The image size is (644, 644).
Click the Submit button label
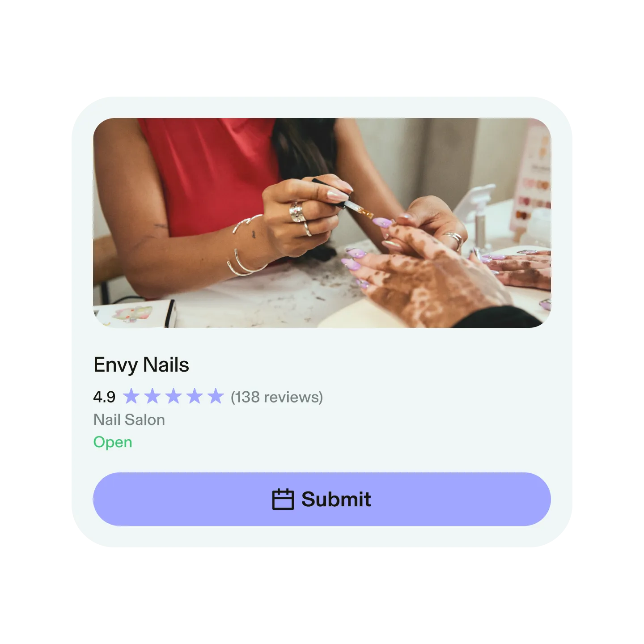click(x=336, y=499)
